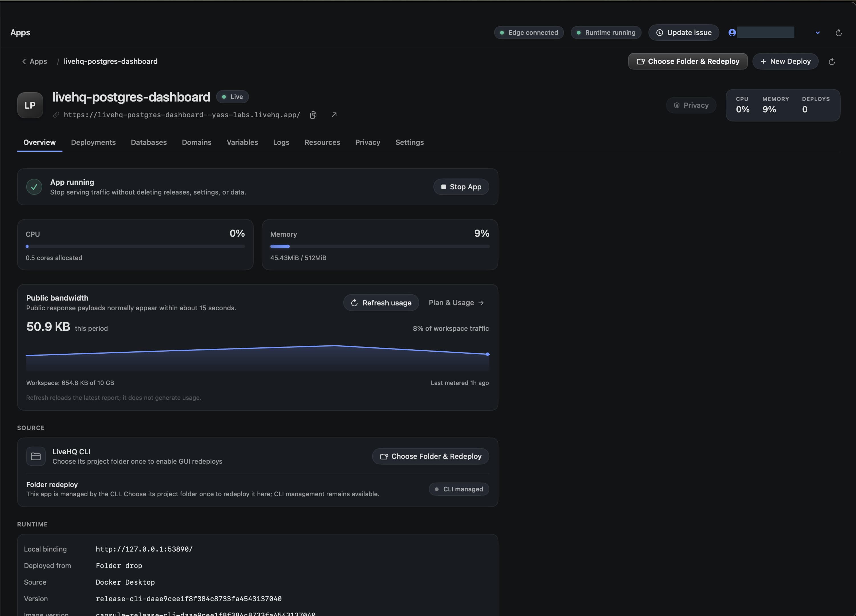Click 'Workspace: 654.8 KB of 10 GB' text
This screenshot has height=616, width=856.
tap(70, 383)
